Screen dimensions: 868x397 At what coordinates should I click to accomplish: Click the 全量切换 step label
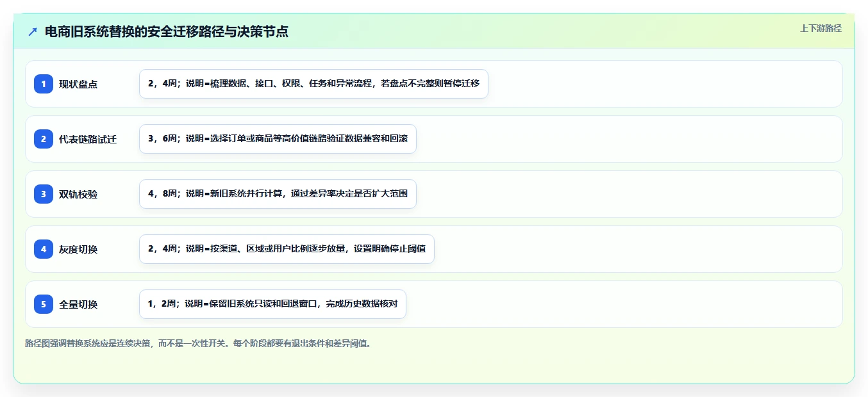[78, 304]
